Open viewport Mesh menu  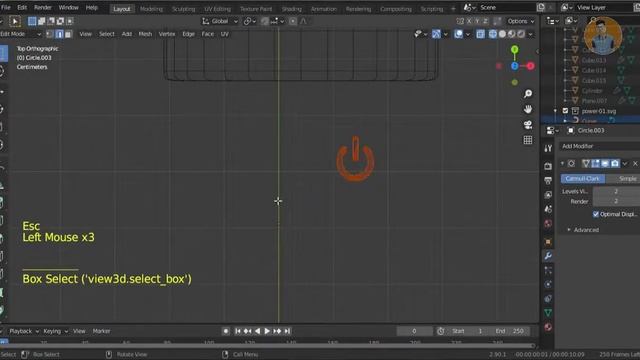coord(145,34)
